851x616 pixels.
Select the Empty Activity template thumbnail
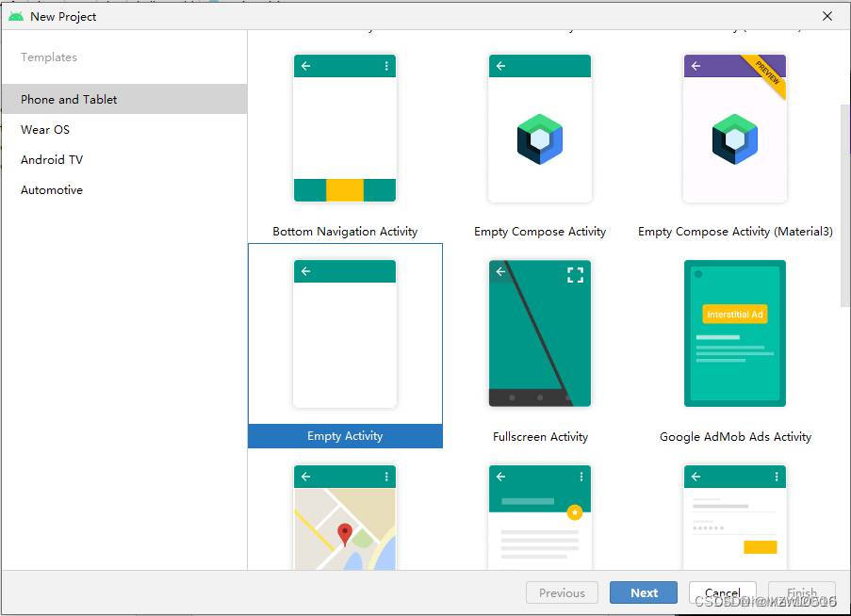pos(345,333)
